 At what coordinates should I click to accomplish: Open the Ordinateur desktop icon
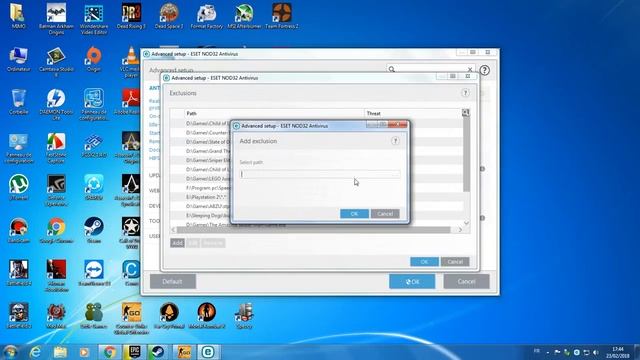[18, 60]
